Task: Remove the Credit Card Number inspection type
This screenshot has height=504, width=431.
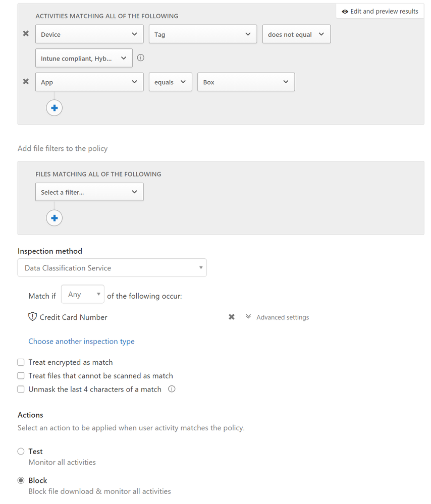Action: point(232,317)
